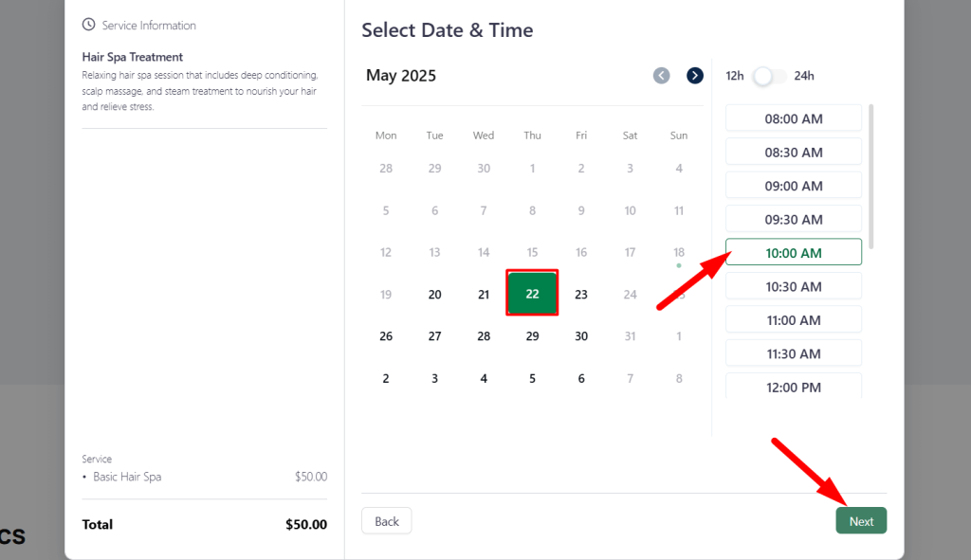971x560 pixels.
Task: Click the time slots scrollbar
Action: [871, 177]
